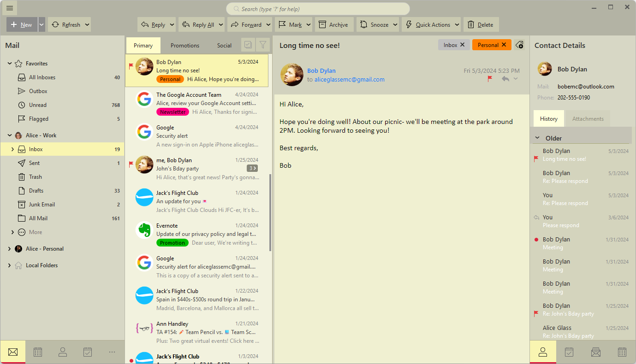
Task: Open Contacts view in the bottom-left bar
Action: [63, 352]
